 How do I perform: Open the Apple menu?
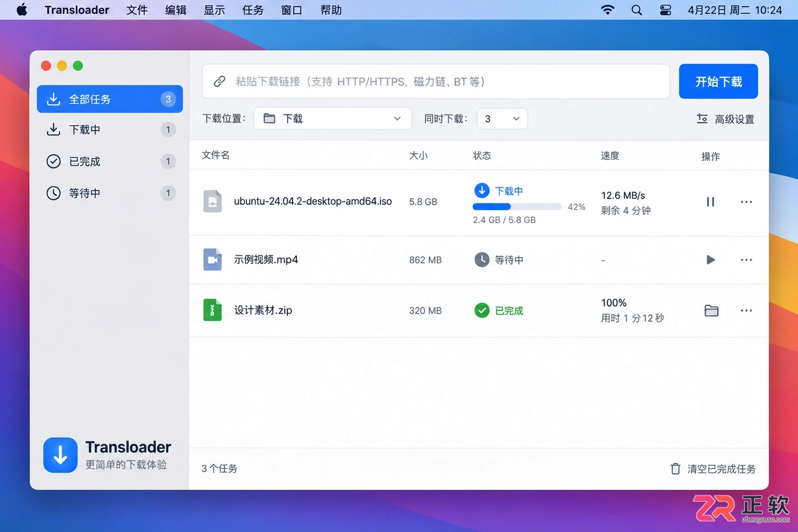(22, 10)
